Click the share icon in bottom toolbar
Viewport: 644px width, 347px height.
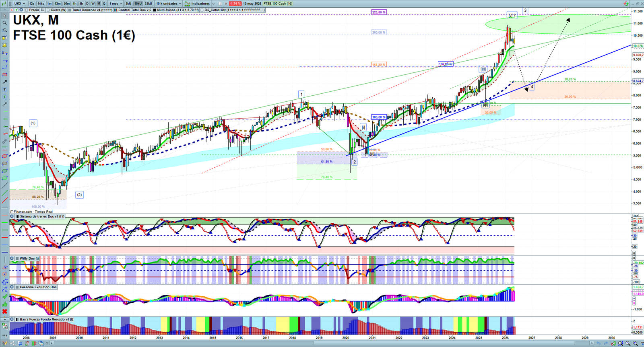coord(13,343)
